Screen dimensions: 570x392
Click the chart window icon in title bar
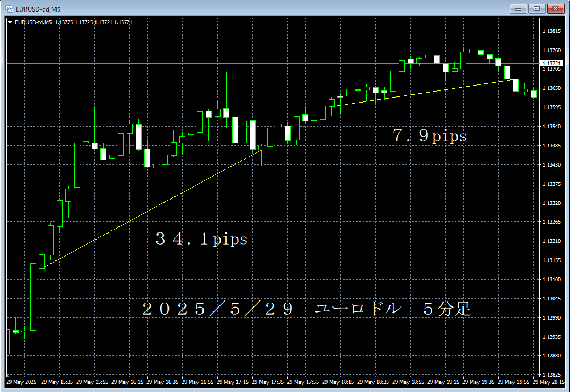pyautogui.click(x=9, y=8)
